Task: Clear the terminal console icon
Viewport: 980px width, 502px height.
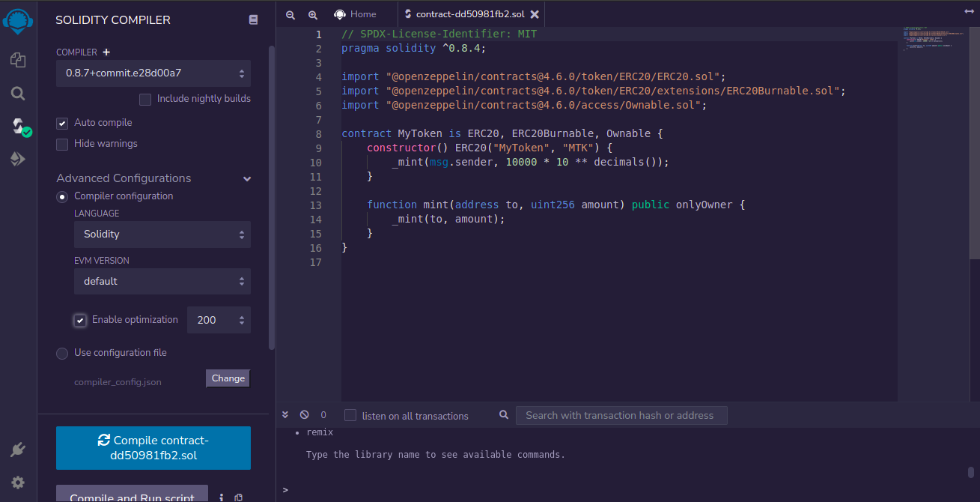Action: pos(304,414)
